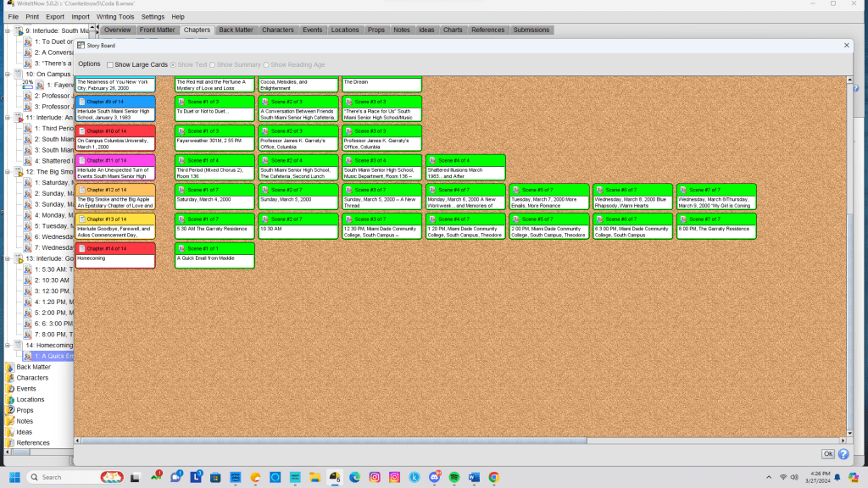Image resolution: width=868 pixels, height=488 pixels.
Task: Select the orange Chapter #12 card
Action: pos(115,197)
